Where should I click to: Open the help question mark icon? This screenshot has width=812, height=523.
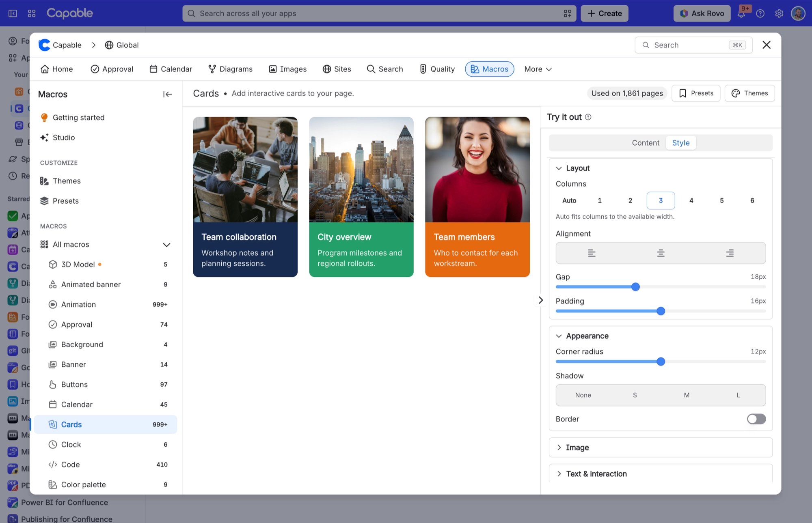[760, 13]
